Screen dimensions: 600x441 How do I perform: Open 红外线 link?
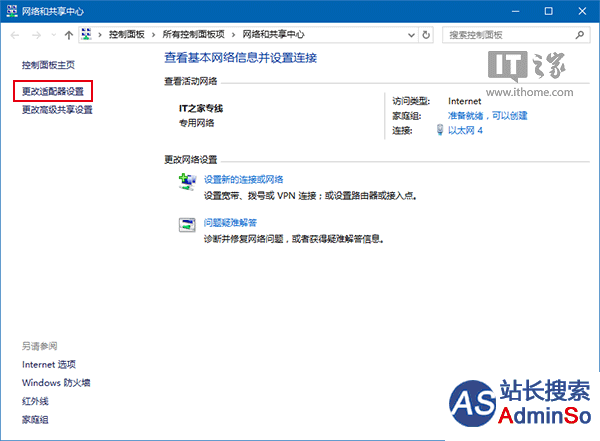point(35,401)
